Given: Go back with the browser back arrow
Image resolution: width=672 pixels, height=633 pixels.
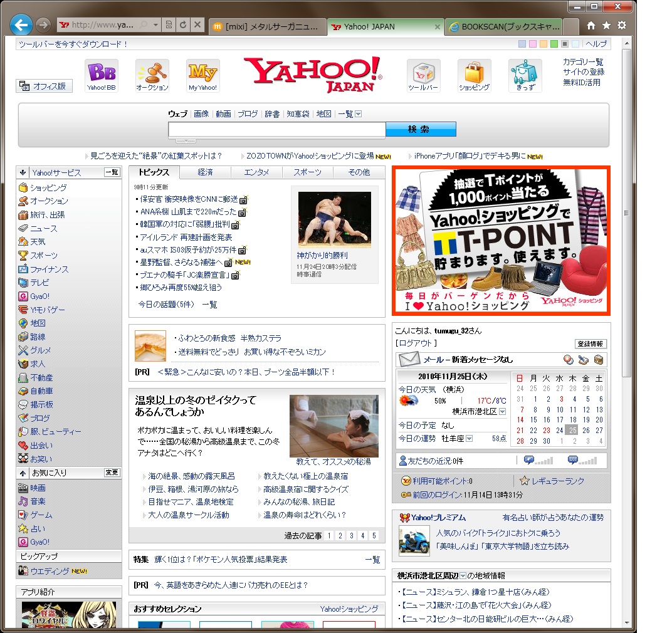Looking at the screenshot, I should click(21, 25).
